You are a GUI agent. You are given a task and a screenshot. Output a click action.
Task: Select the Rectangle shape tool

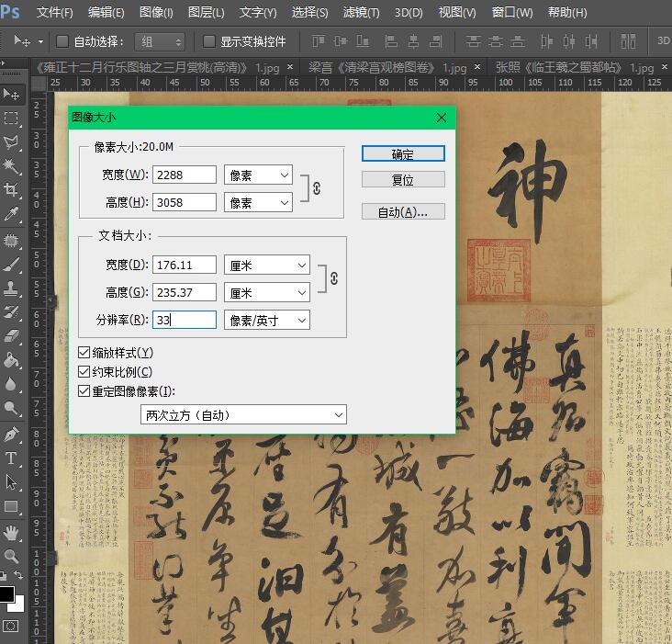pos(11,506)
